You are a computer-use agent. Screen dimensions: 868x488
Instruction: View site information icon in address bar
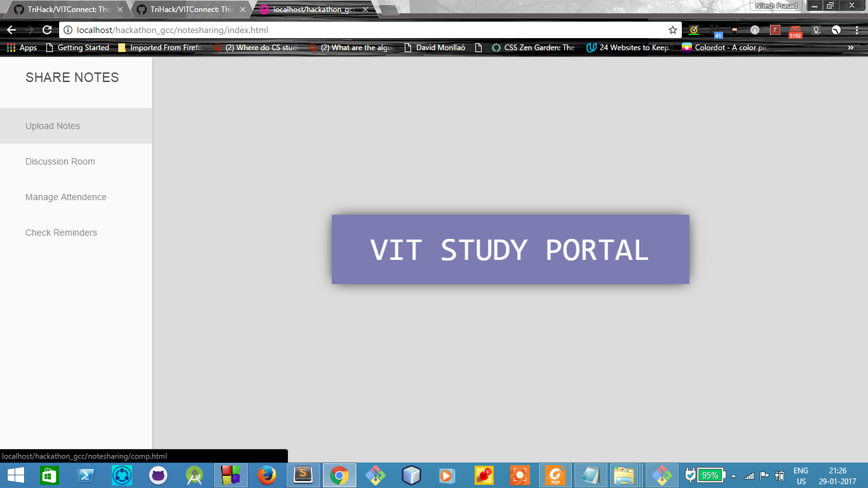click(68, 30)
